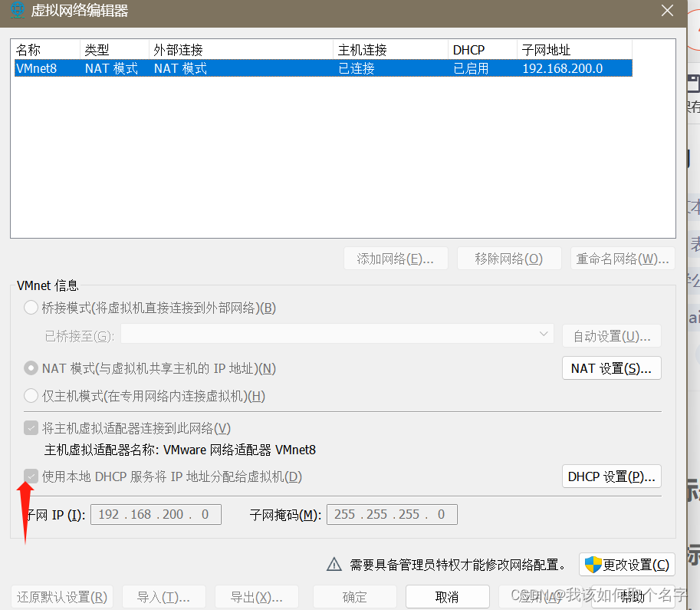This screenshot has height=610, width=700.
Task: Click the 主机虚拟适配器名称 VMnet8 label
Action: (x=180, y=450)
